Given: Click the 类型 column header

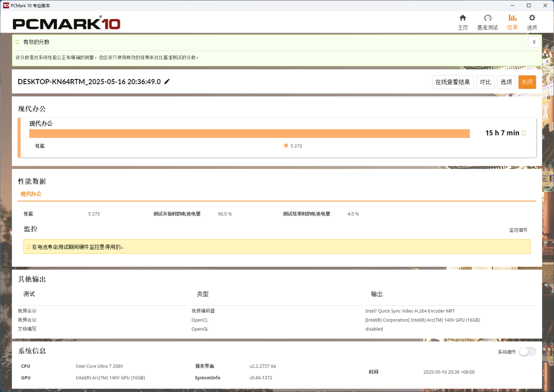Looking at the screenshot, I should pyautogui.click(x=203, y=294).
